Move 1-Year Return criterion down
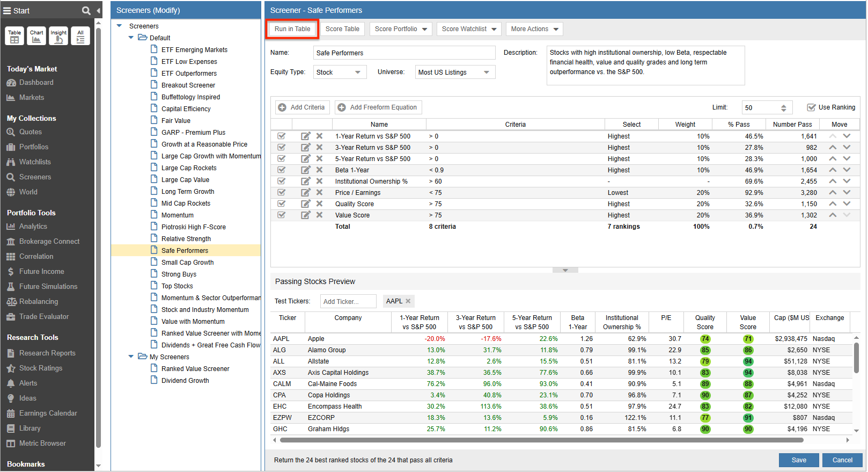The height and width of the screenshot is (472, 868). [x=847, y=136]
